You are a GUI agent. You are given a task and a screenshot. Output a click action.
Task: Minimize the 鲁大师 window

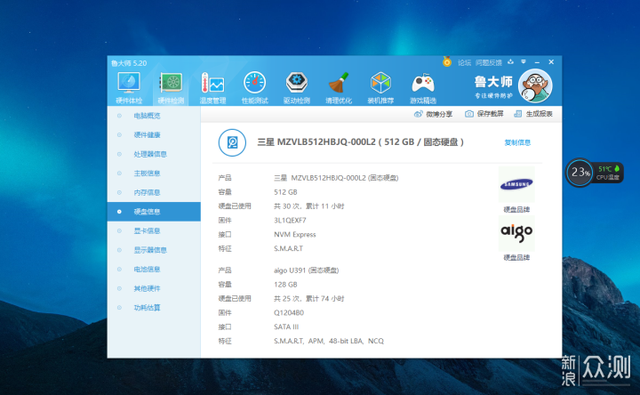tap(537, 62)
